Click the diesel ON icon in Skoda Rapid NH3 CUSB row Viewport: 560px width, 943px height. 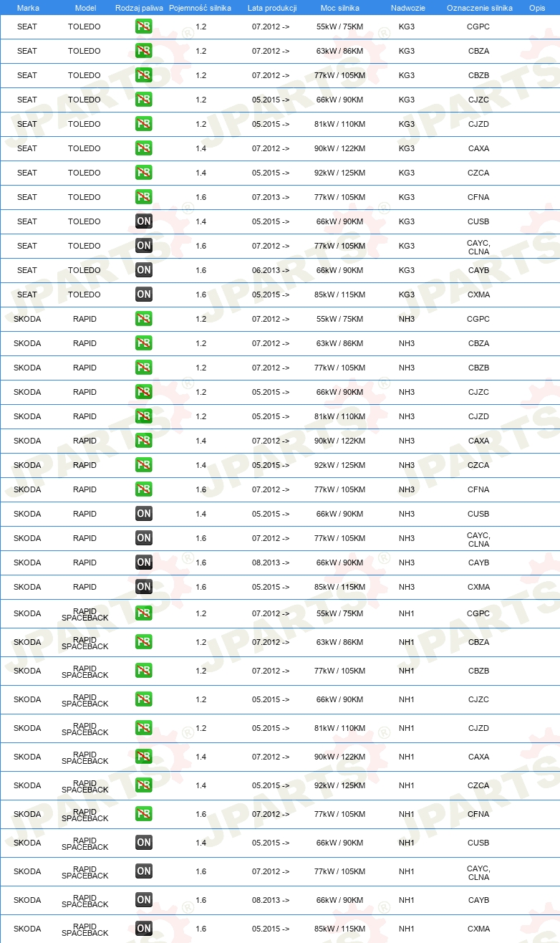coord(144,514)
